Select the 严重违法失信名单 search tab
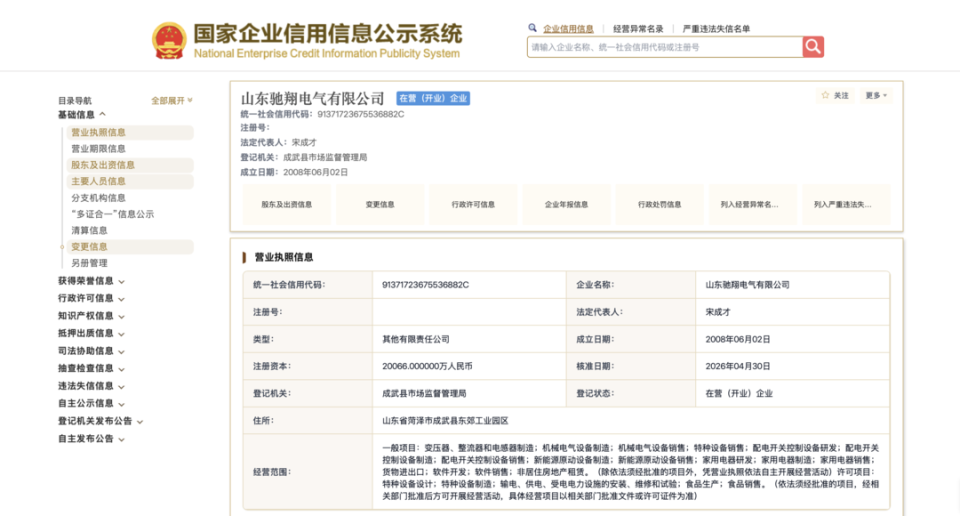The height and width of the screenshot is (516, 960). pyautogui.click(x=716, y=29)
